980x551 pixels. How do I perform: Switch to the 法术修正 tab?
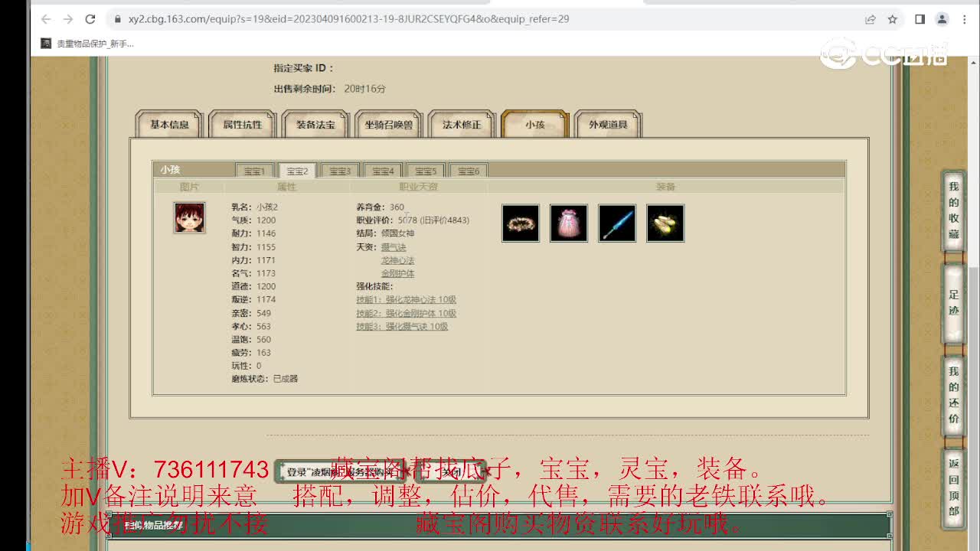coord(462,124)
